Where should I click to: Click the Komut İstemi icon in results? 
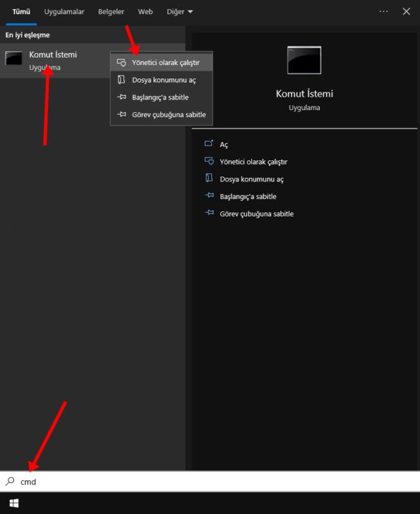(x=14, y=59)
